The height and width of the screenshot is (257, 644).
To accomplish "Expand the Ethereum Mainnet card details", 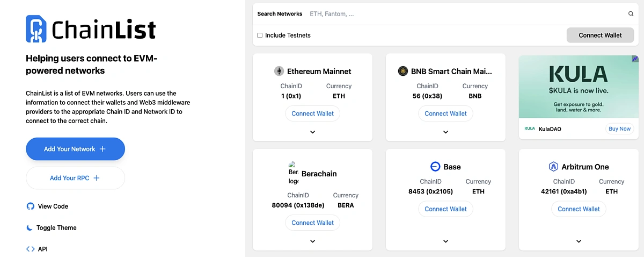I will [312, 132].
